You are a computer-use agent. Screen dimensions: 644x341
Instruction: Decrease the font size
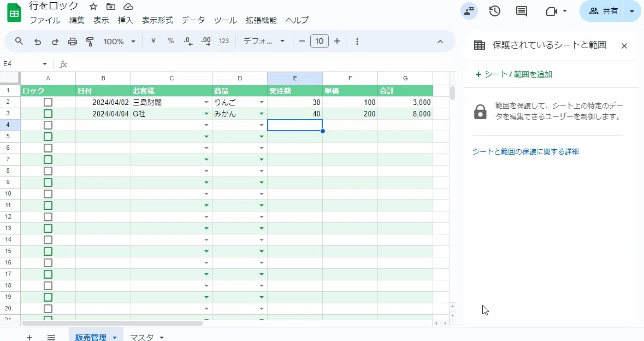tap(302, 41)
